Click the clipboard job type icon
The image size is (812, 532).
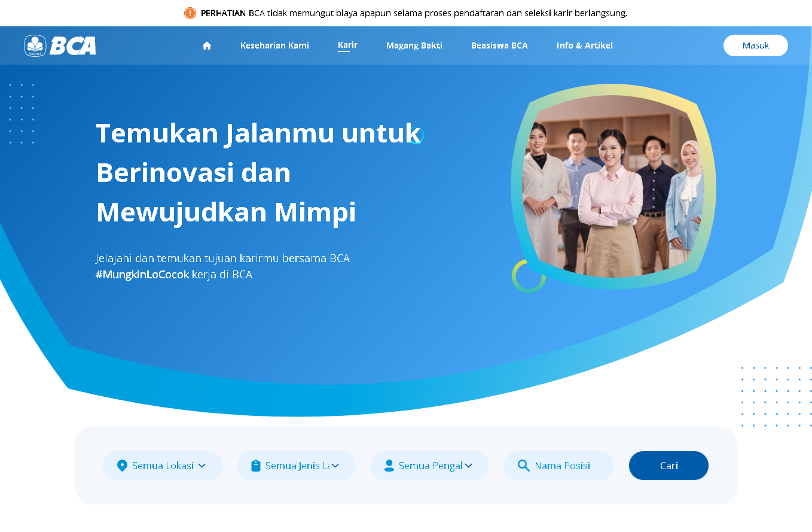click(256, 466)
